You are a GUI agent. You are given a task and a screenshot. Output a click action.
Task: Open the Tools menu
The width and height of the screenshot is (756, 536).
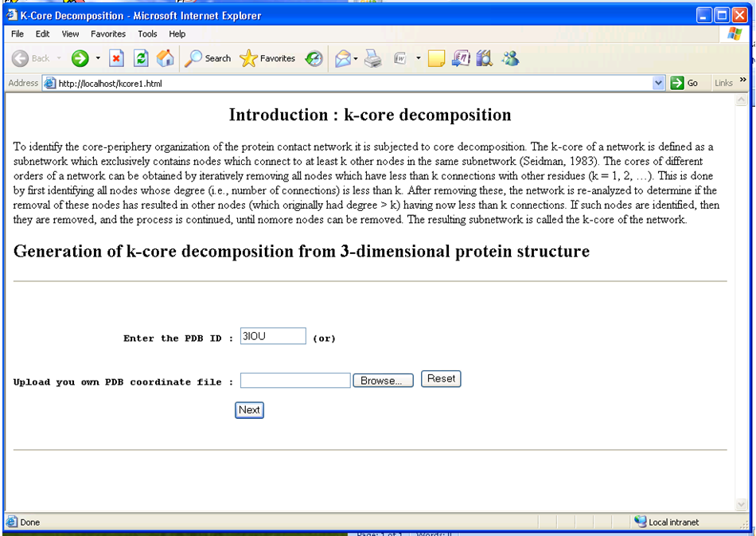click(x=147, y=33)
